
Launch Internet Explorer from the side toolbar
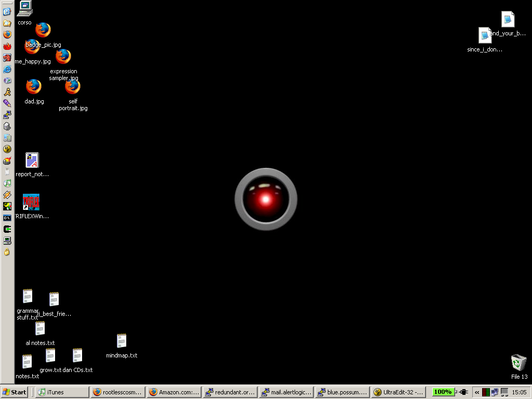tap(7, 69)
